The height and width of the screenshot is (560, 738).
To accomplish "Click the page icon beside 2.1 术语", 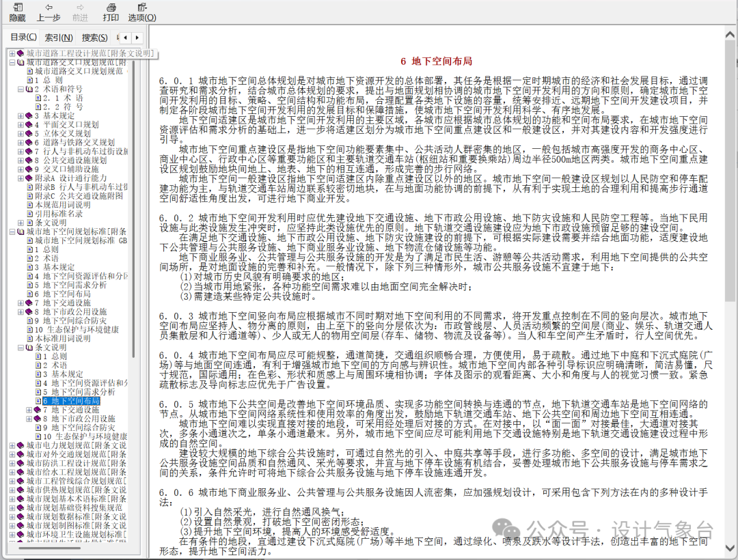I will (38, 98).
